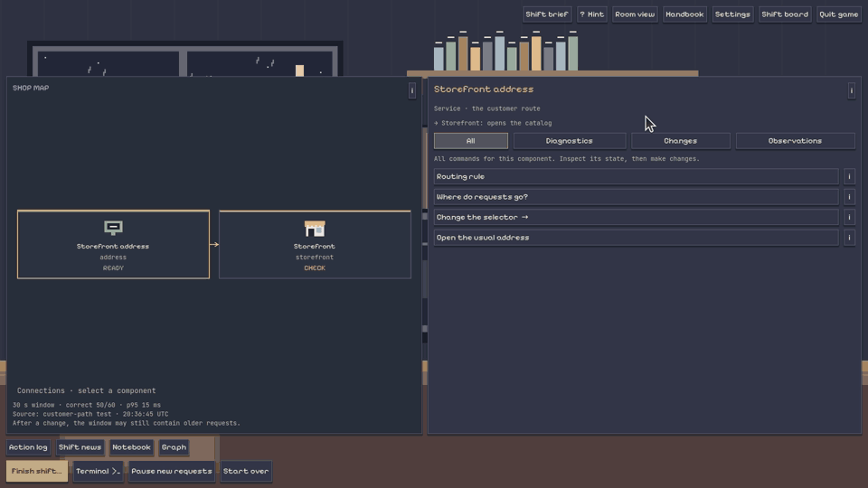Run 'Open the usual address' command
868x488 pixels.
(636, 238)
